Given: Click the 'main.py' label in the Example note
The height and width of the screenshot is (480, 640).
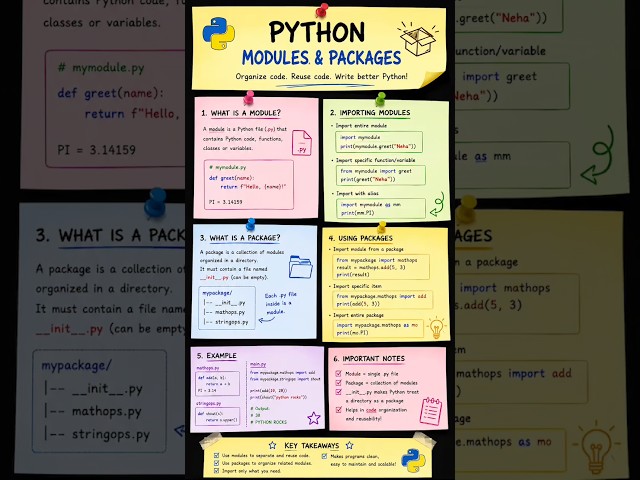Looking at the screenshot, I should pos(258,364).
